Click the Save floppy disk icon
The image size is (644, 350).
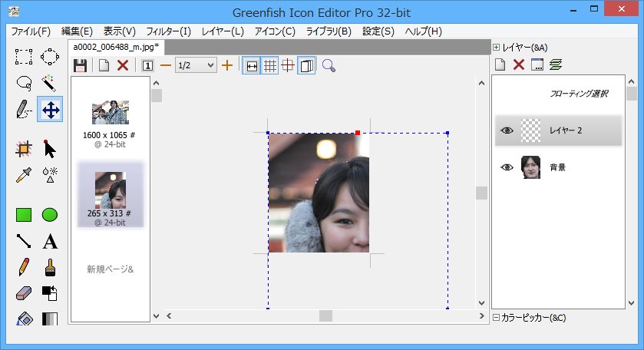tap(80, 66)
